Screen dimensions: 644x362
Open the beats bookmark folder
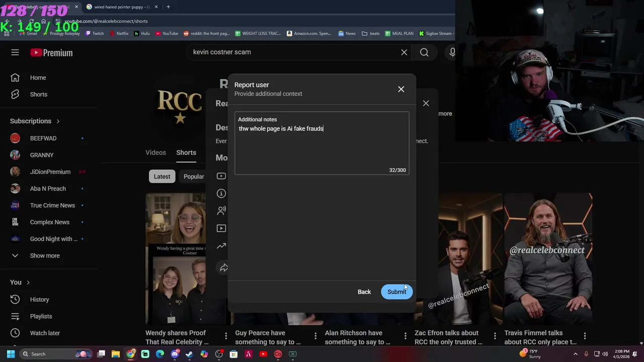tap(371, 33)
